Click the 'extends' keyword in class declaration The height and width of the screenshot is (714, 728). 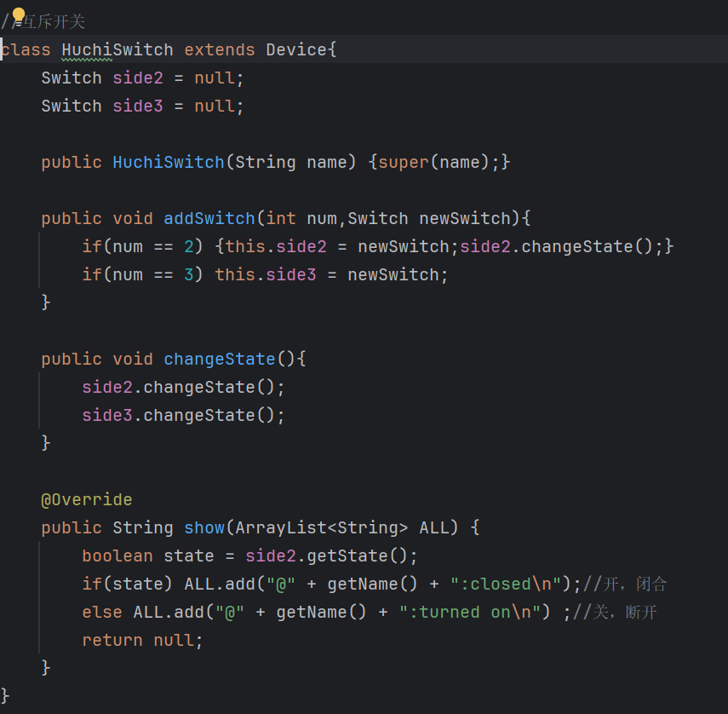tap(220, 49)
